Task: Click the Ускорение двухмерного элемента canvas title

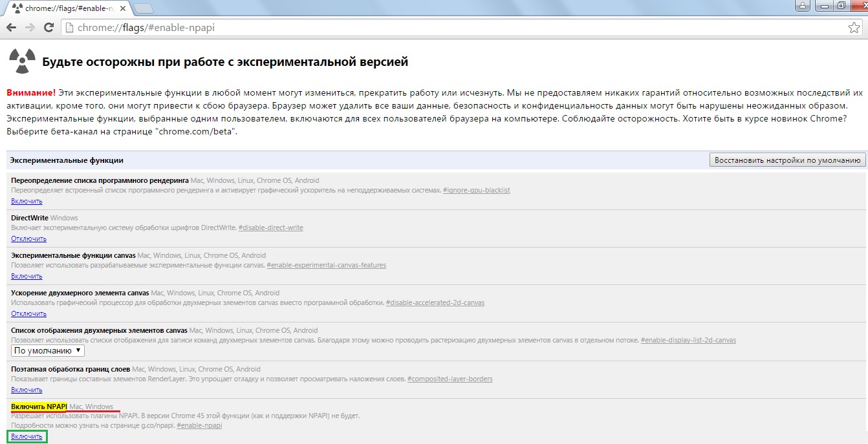Action: pos(80,293)
